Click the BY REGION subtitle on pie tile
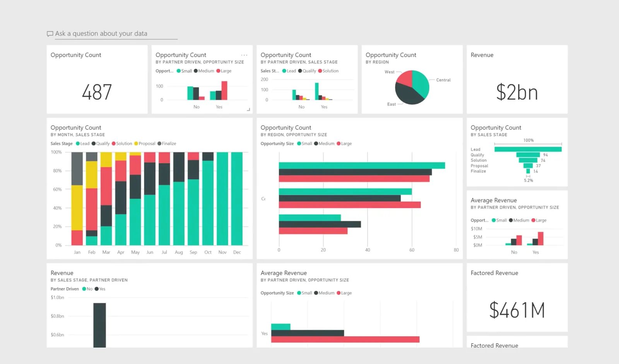 [377, 62]
